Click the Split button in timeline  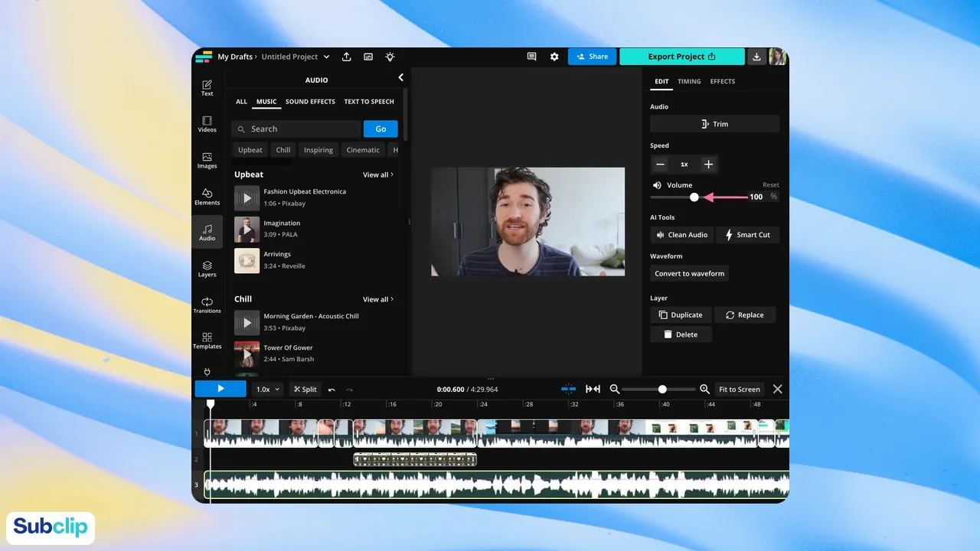tap(305, 389)
